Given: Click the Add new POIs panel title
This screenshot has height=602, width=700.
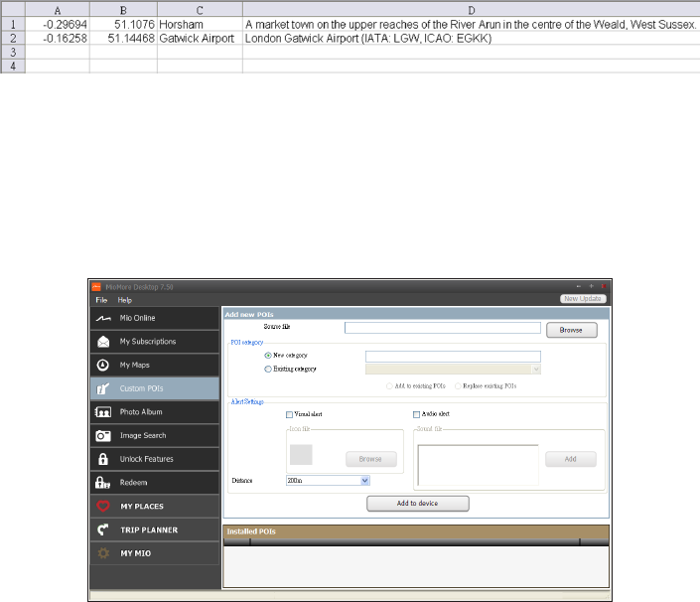Looking at the screenshot, I should (249, 314).
